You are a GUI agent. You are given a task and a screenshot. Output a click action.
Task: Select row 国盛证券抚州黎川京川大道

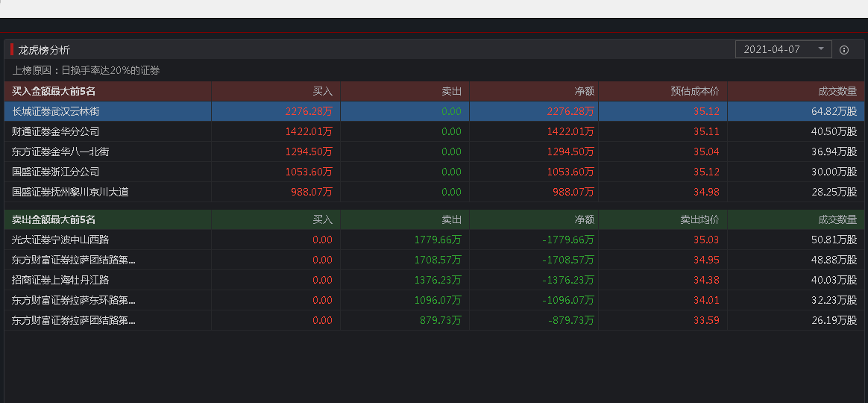click(434, 192)
